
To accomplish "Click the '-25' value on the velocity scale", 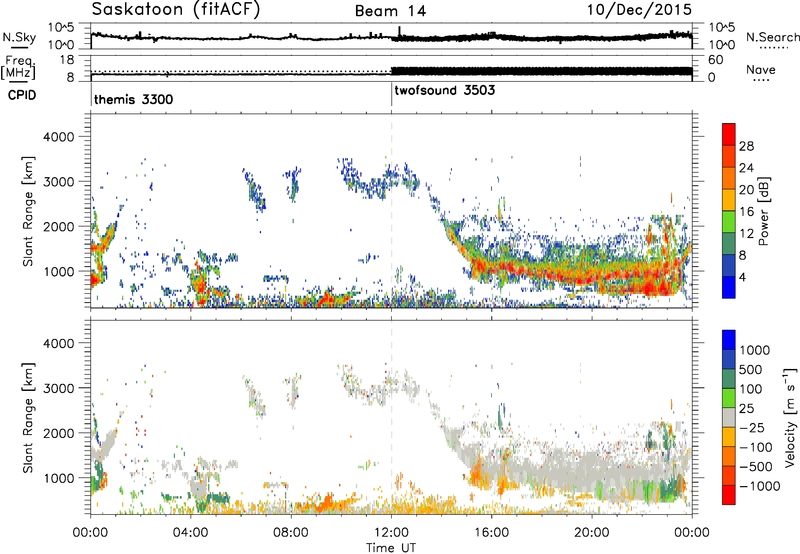I will pyautogui.click(x=752, y=427).
